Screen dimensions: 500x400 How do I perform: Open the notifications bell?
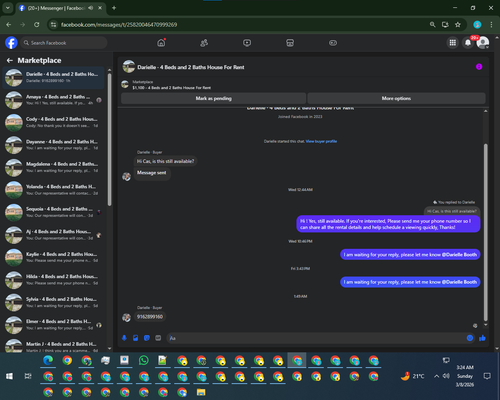(x=468, y=43)
